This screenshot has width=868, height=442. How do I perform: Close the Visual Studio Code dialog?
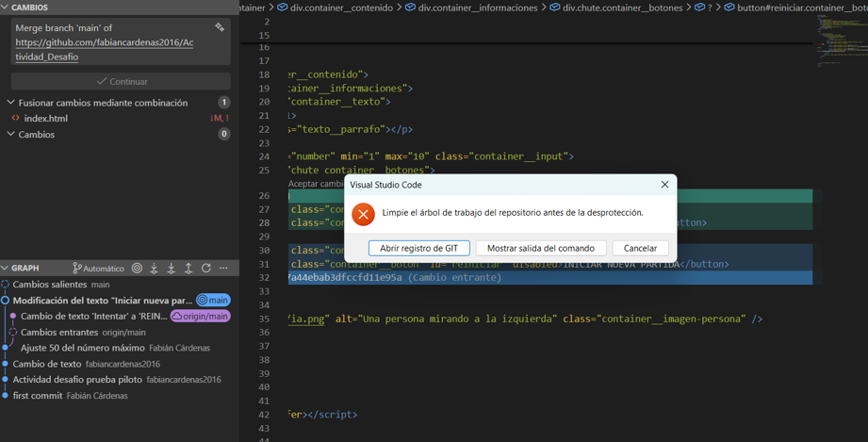click(664, 185)
